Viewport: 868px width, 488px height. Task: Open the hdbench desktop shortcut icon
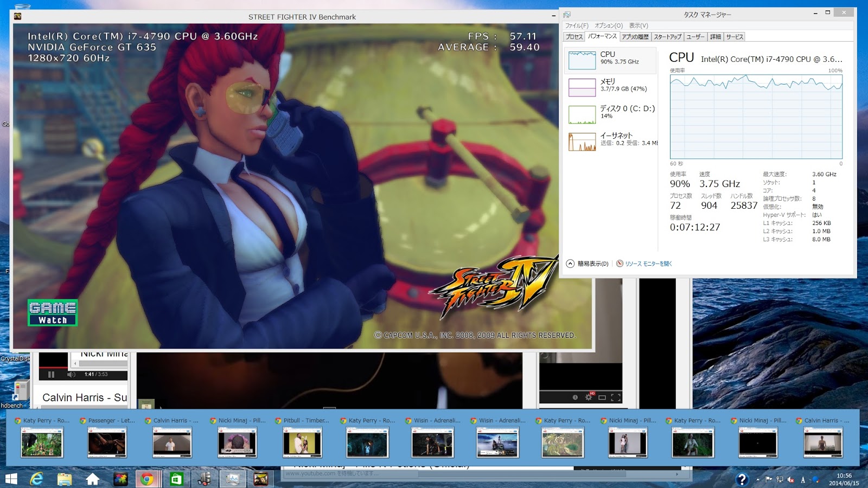coord(21,391)
